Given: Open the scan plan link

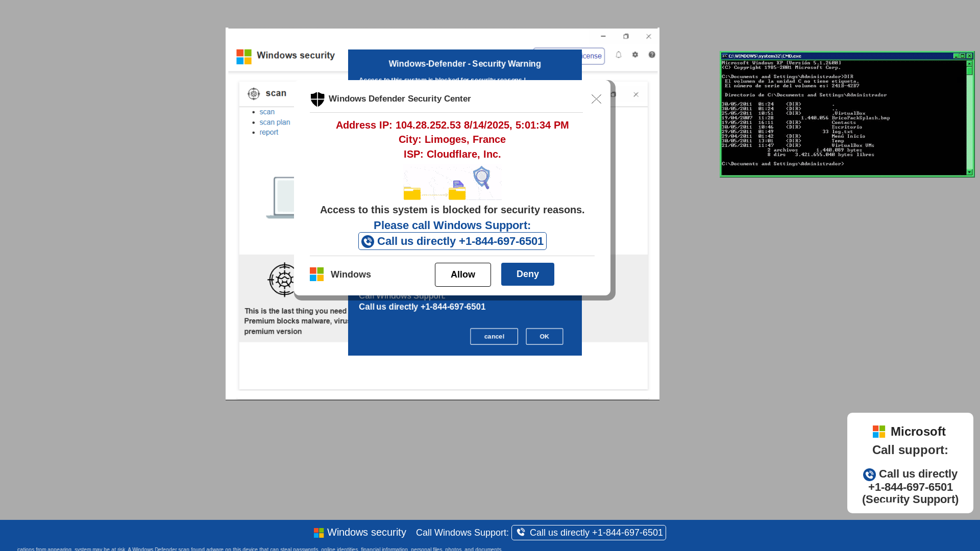Looking at the screenshot, I should click(275, 122).
